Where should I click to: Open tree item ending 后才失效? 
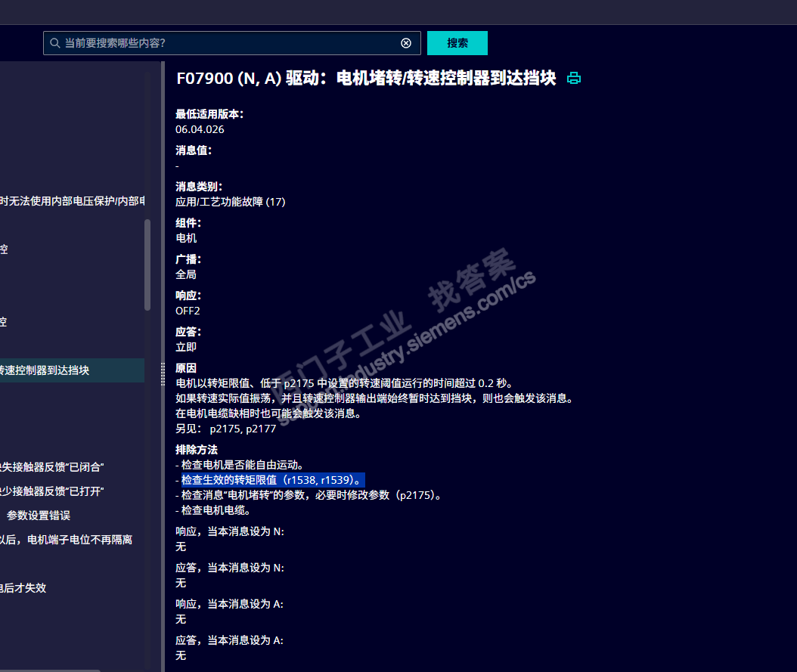pyautogui.click(x=23, y=588)
